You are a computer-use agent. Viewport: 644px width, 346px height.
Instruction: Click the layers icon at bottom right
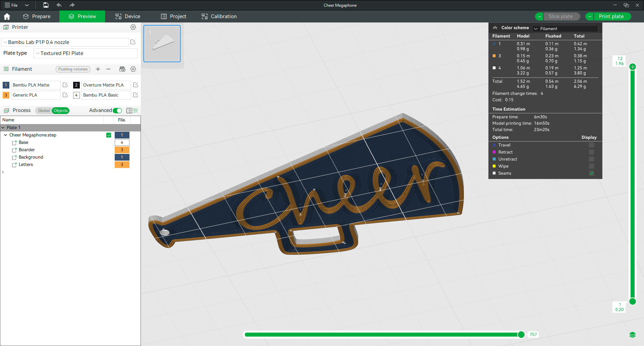(x=633, y=335)
